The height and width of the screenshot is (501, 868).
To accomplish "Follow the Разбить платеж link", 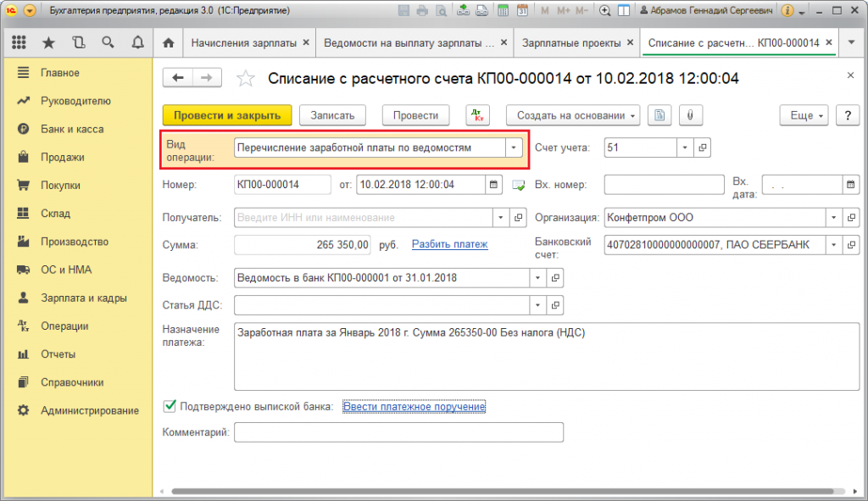I will [449, 244].
